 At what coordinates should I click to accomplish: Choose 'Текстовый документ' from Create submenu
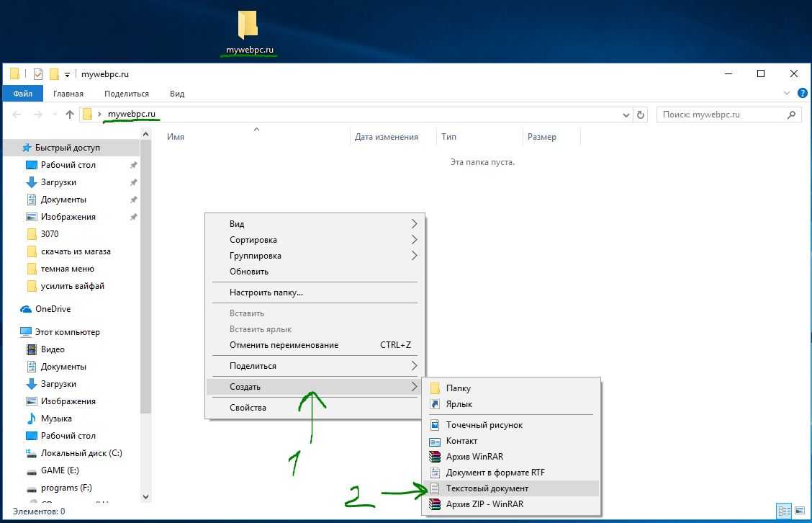click(487, 488)
